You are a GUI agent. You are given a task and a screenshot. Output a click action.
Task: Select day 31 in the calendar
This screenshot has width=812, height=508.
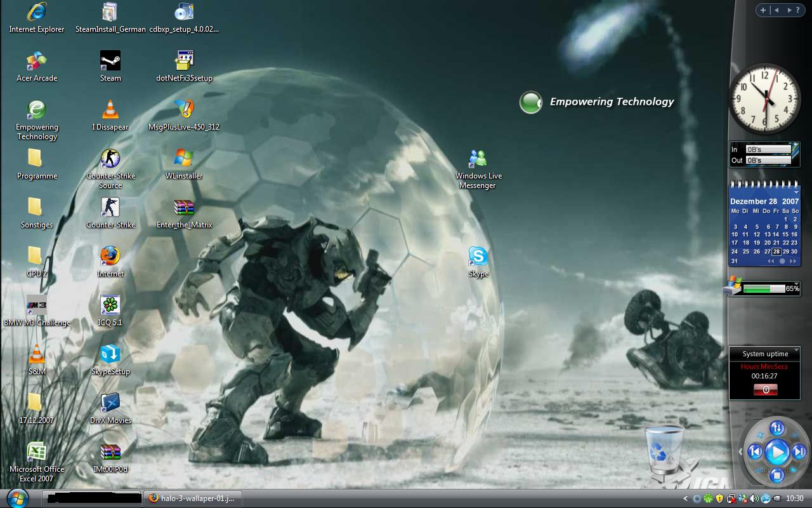click(x=735, y=261)
